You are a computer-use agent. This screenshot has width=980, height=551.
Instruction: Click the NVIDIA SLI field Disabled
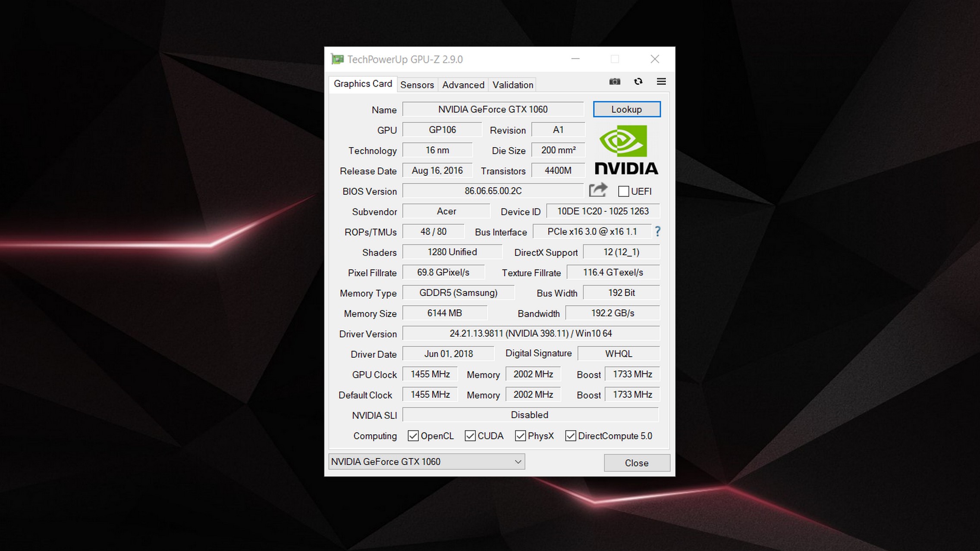coord(531,415)
